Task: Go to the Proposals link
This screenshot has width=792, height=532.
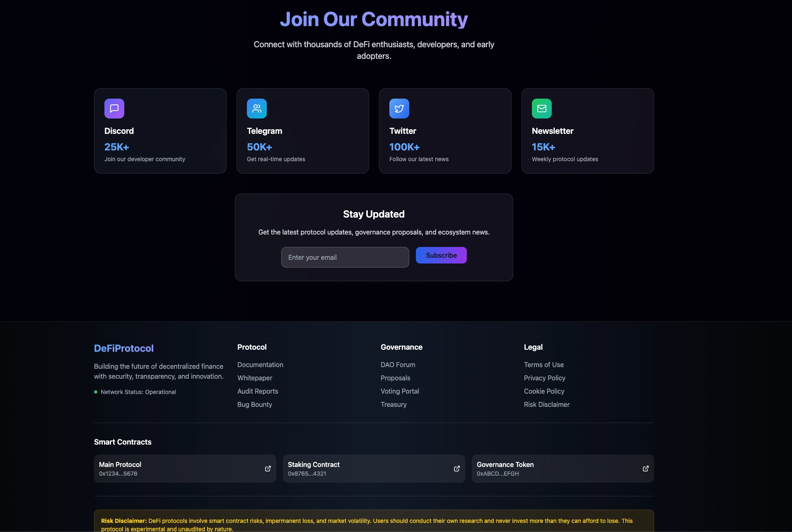Action: click(396, 378)
